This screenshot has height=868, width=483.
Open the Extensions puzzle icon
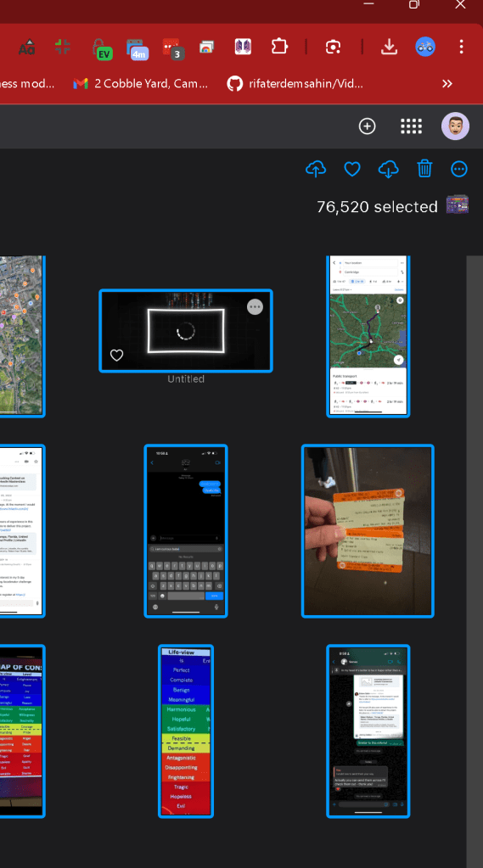click(x=280, y=47)
